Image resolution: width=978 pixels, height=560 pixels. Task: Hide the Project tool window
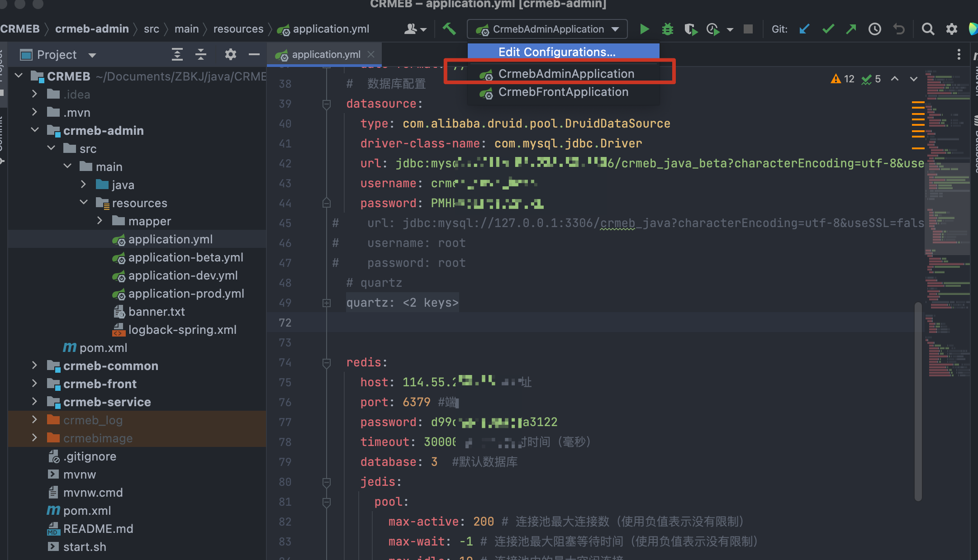click(254, 54)
